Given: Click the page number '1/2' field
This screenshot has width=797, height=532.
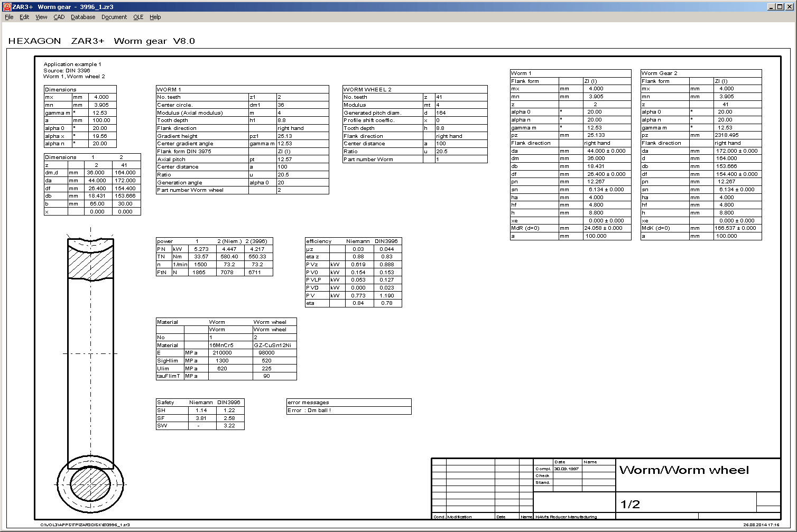Looking at the screenshot, I should 630,505.
